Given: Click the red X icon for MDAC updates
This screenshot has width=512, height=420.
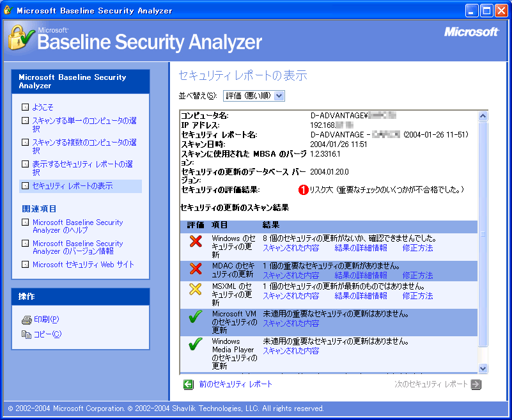Looking at the screenshot, I should [x=196, y=268].
